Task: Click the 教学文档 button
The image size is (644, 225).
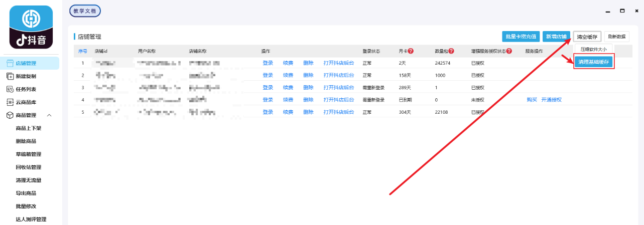Action: tap(85, 11)
